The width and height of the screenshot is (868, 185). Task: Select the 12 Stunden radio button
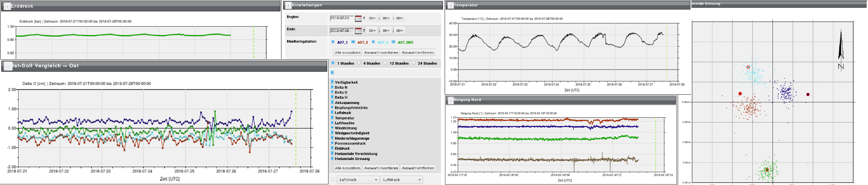click(x=386, y=63)
